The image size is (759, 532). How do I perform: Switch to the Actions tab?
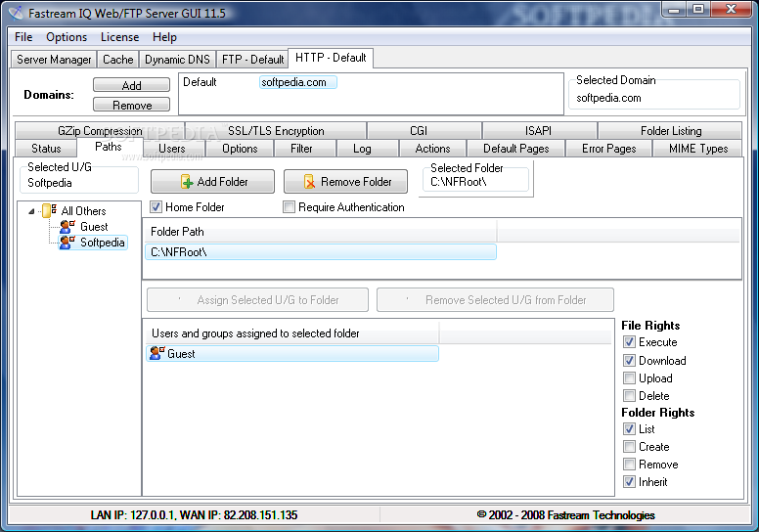click(432, 148)
